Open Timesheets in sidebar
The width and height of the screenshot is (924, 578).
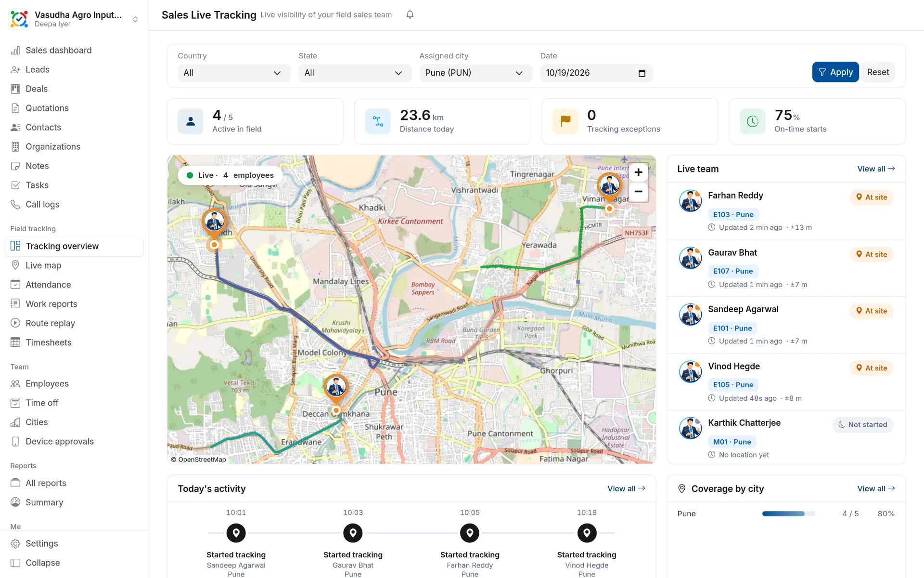click(x=74, y=342)
